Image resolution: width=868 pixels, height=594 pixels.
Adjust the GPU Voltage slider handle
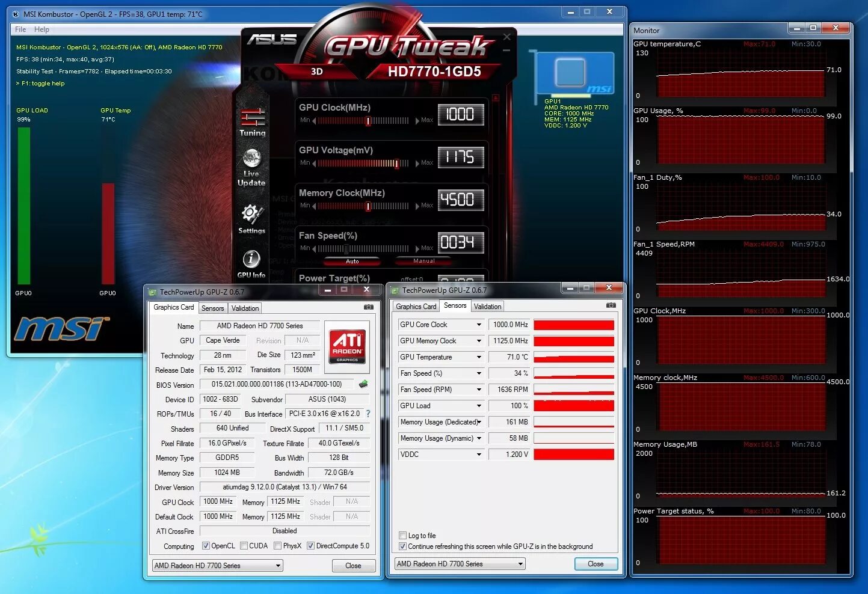coord(397,164)
